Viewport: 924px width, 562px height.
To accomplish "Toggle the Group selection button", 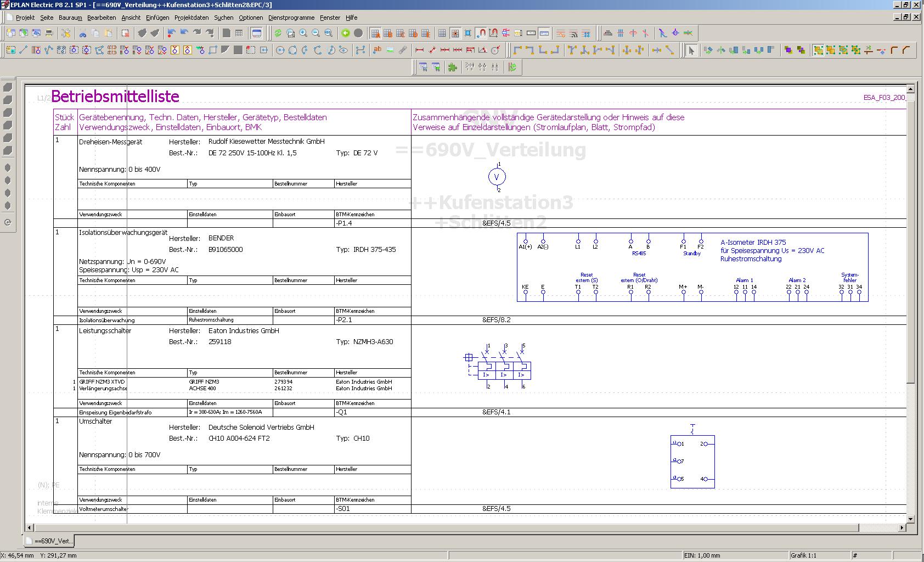I will point(818,50).
